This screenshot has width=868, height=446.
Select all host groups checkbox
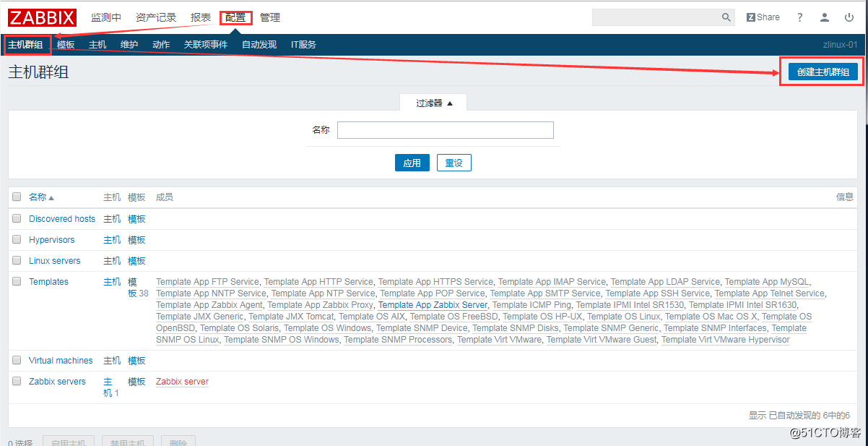[x=17, y=197]
